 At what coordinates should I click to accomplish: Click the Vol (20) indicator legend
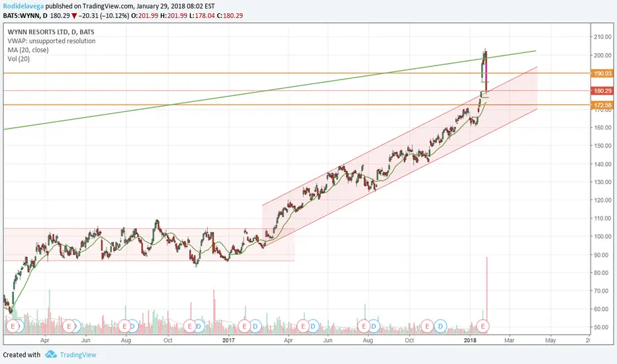pos(19,59)
